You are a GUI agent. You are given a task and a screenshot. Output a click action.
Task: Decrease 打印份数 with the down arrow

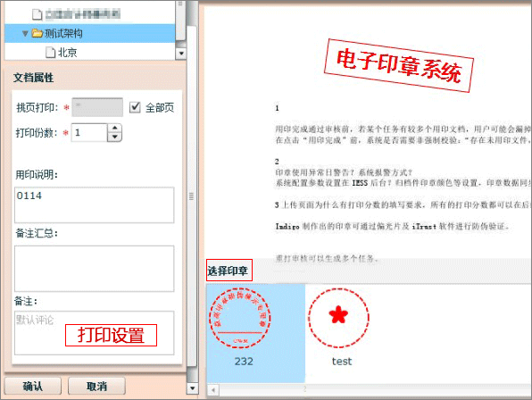coord(114,137)
